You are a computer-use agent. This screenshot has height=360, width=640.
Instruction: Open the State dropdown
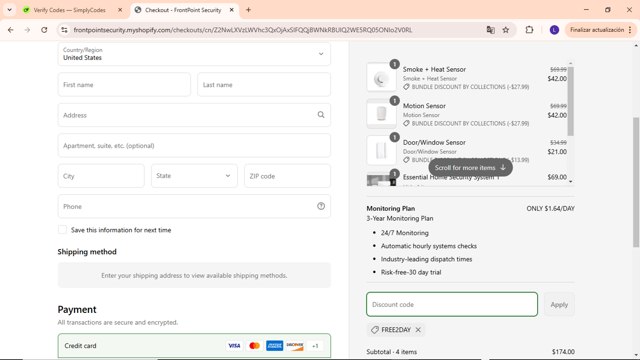(194, 176)
